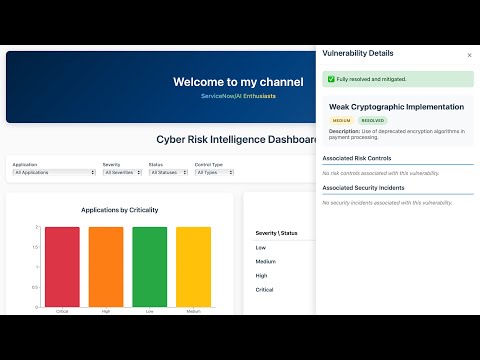Click 'Cyber Risk Intelligence Dashboard' heading
Screen dimensions: 480x360
click(x=236, y=139)
